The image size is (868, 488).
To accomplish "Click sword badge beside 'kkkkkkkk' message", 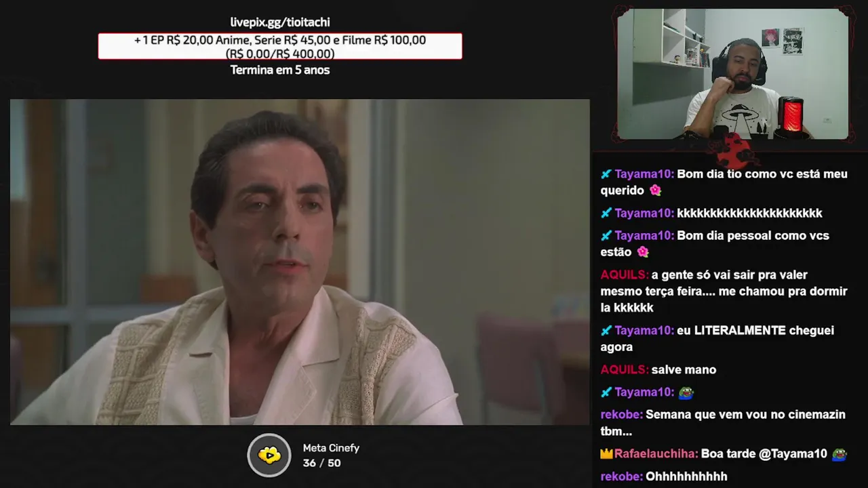I will click(x=606, y=213).
